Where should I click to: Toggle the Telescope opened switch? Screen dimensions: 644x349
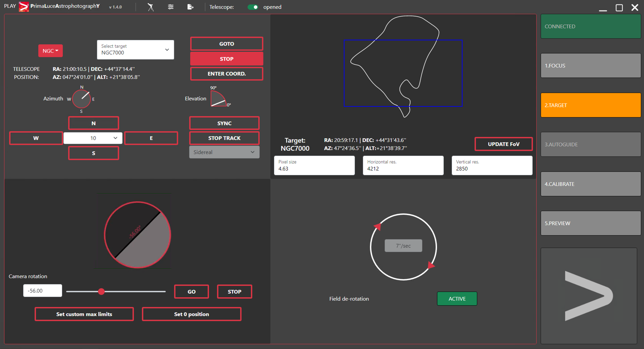tap(253, 7)
